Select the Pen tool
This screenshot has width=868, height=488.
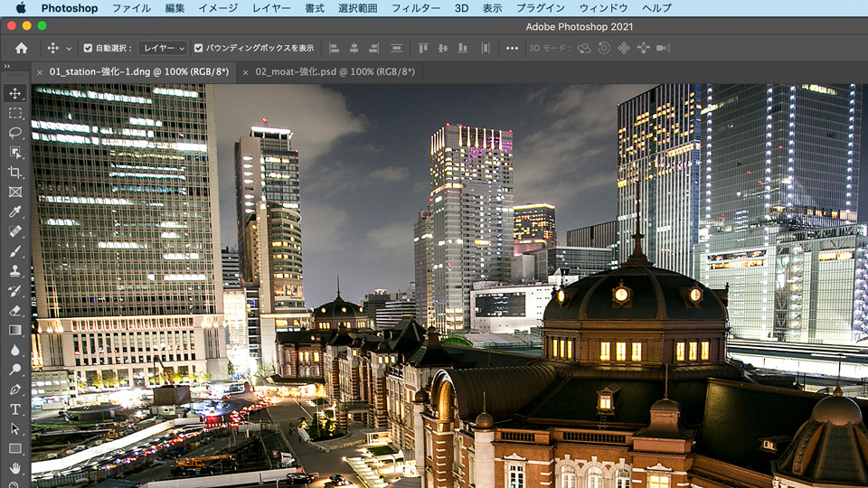15,389
